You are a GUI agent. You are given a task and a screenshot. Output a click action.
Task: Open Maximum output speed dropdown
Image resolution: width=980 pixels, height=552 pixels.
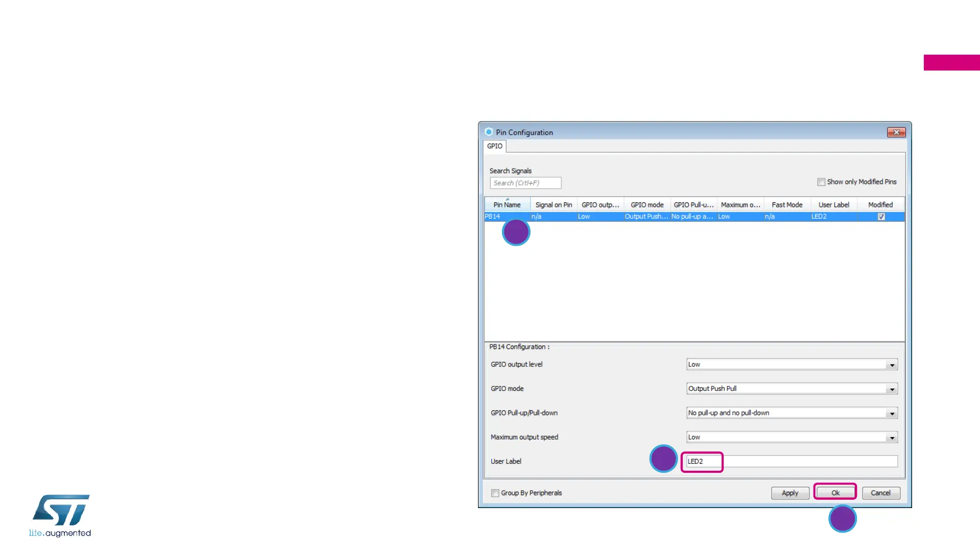point(792,438)
